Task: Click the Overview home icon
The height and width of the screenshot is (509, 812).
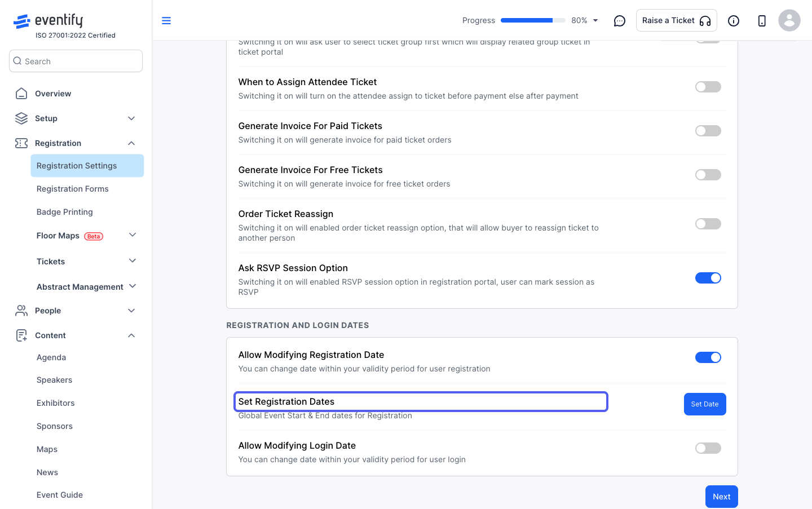Action: pos(21,94)
